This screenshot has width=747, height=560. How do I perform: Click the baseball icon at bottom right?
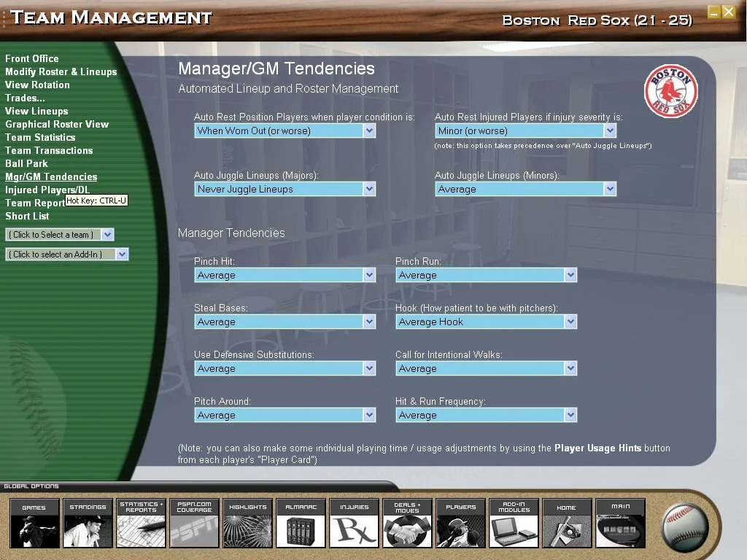(x=684, y=526)
